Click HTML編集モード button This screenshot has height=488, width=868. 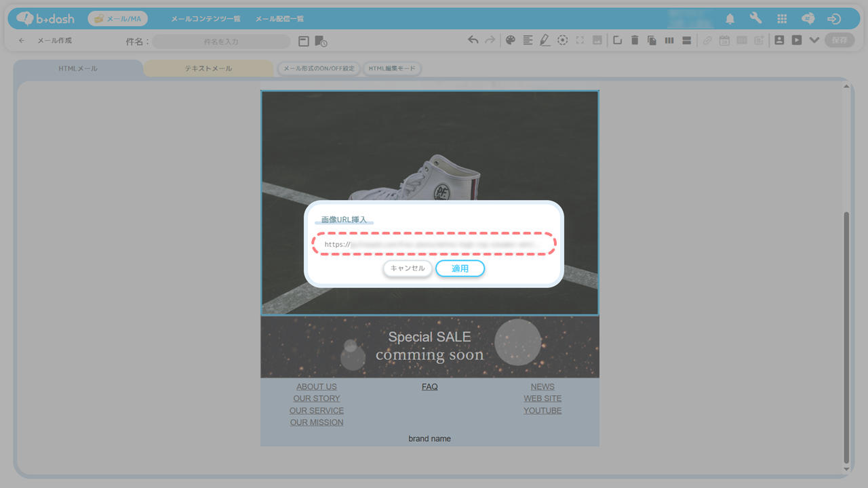coord(392,68)
